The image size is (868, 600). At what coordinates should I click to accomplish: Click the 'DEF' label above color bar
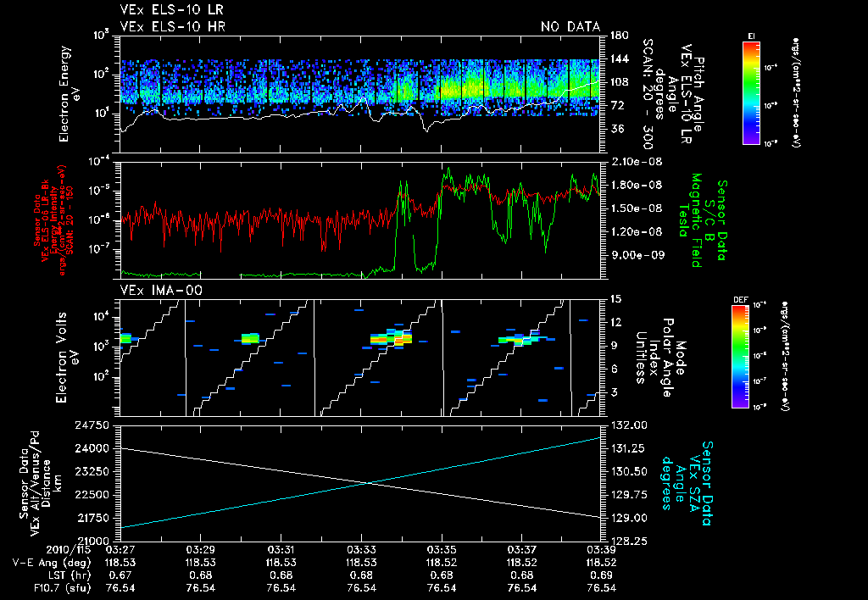740,300
